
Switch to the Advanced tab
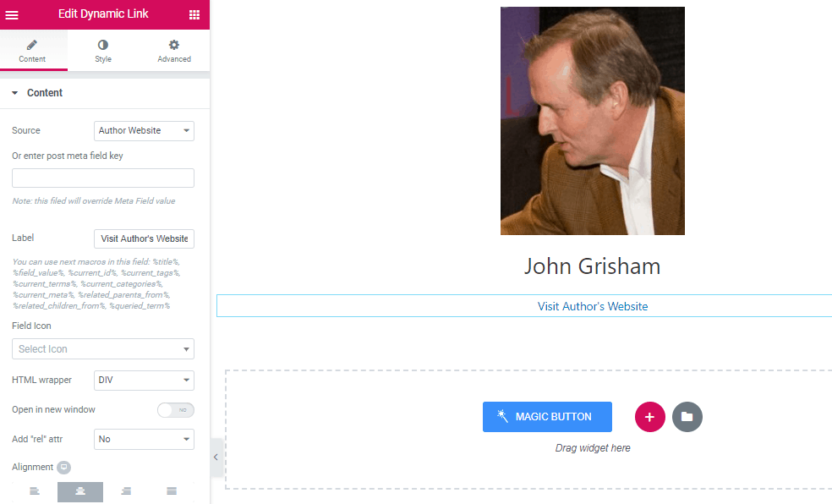coord(174,51)
